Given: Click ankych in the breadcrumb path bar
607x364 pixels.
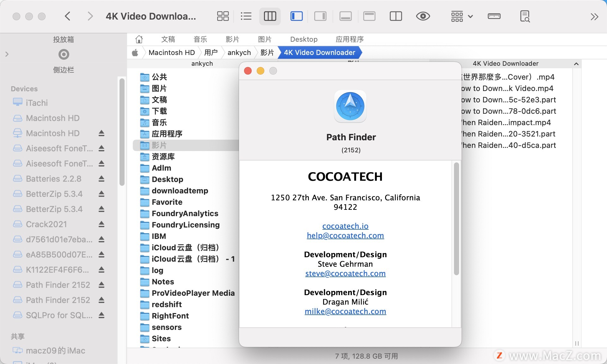Looking at the screenshot, I should tap(239, 52).
